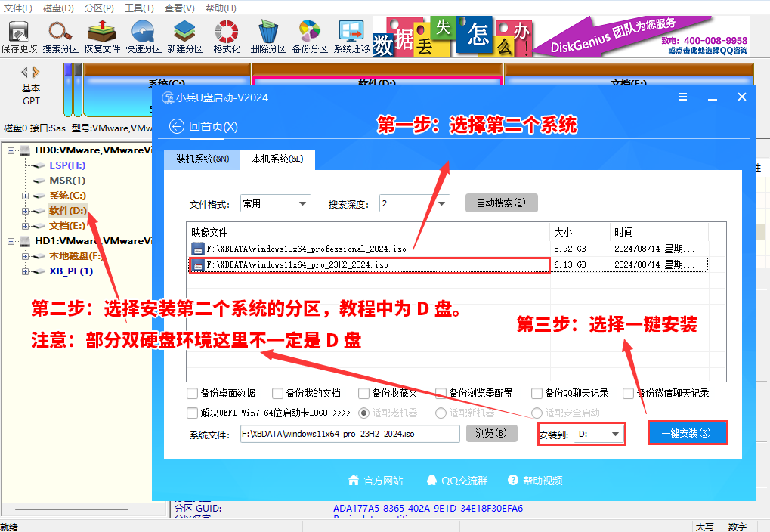Enable 备份浏览器配置 checkbox
The width and height of the screenshot is (770, 532).
point(441,394)
